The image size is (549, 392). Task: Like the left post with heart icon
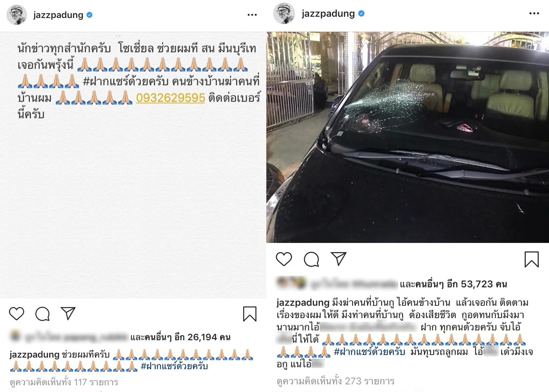point(16,314)
